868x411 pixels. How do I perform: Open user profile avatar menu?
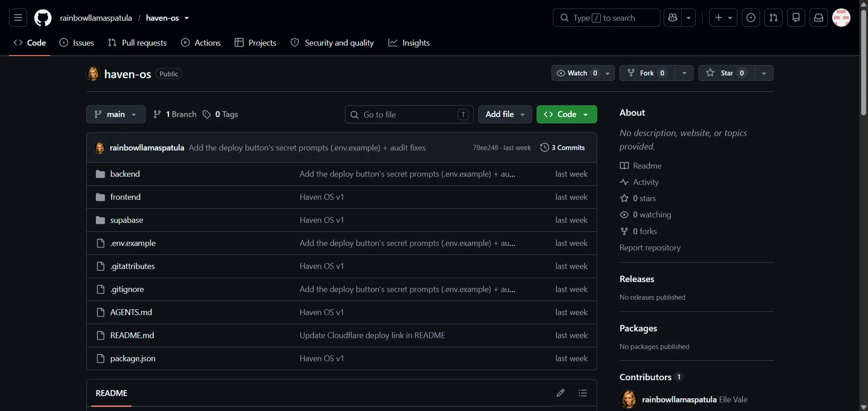coord(841,18)
